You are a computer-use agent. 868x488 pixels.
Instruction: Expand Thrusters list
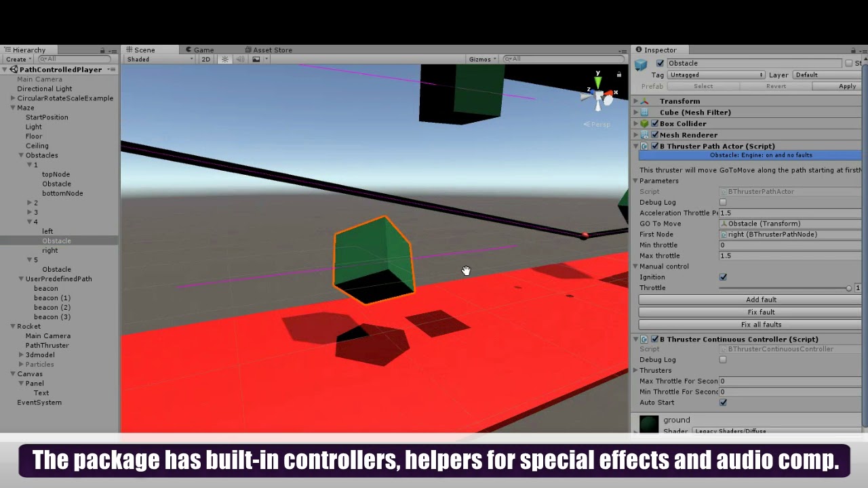pyautogui.click(x=636, y=371)
